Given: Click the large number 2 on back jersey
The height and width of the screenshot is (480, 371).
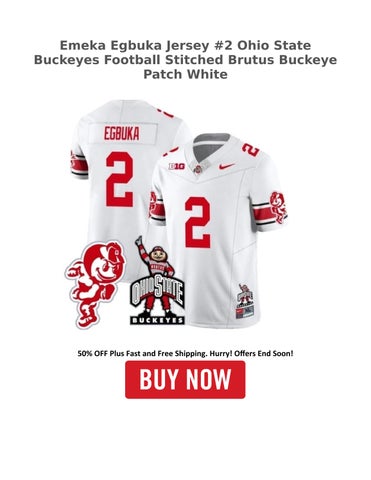Looking at the screenshot, I should [120, 179].
